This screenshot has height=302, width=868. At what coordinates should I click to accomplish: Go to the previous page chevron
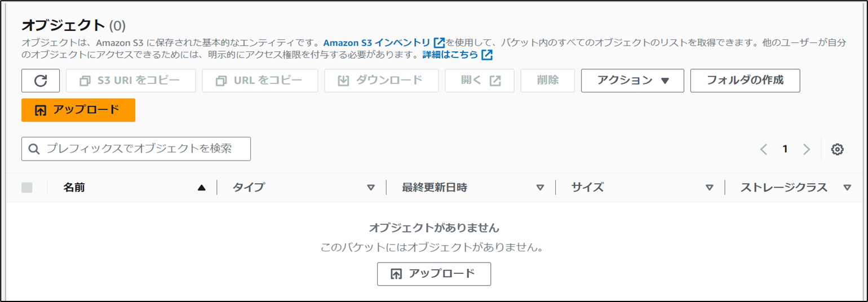(x=764, y=149)
